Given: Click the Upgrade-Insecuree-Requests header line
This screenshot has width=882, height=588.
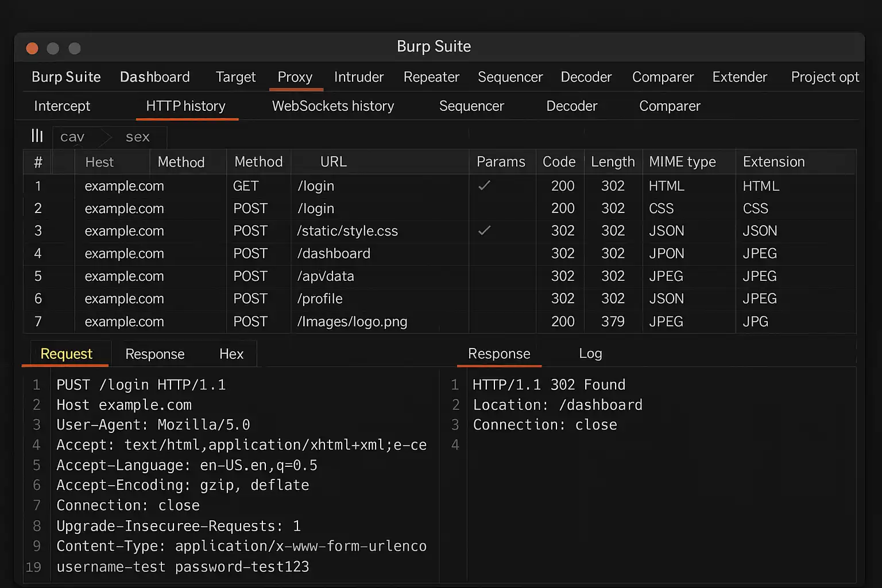Looking at the screenshot, I should tap(179, 526).
